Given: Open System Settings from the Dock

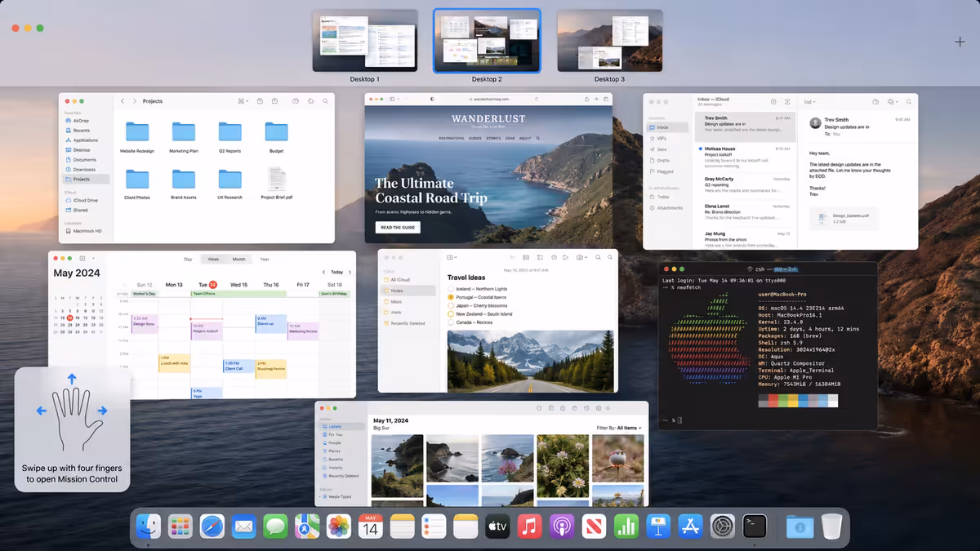Looking at the screenshot, I should point(723,527).
